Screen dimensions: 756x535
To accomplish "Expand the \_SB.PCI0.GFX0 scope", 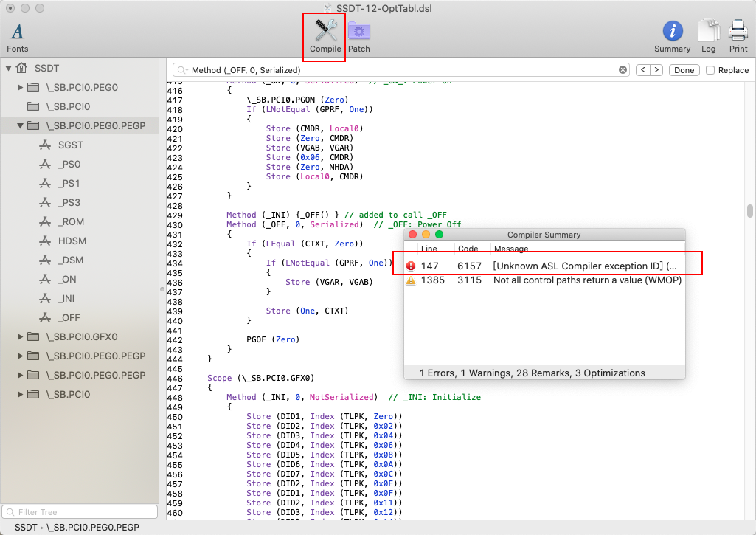I will click(x=20, y=336).
